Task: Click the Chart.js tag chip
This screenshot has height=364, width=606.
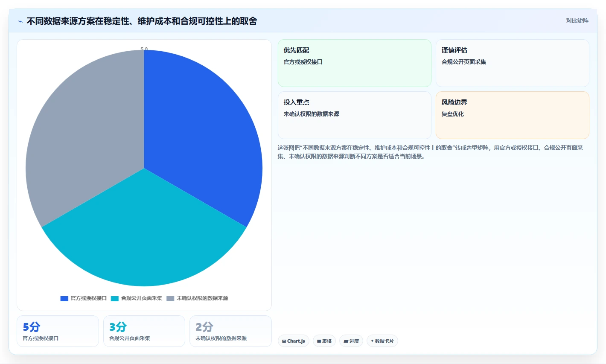Action: pyautogui.click(x=294, y=341)
